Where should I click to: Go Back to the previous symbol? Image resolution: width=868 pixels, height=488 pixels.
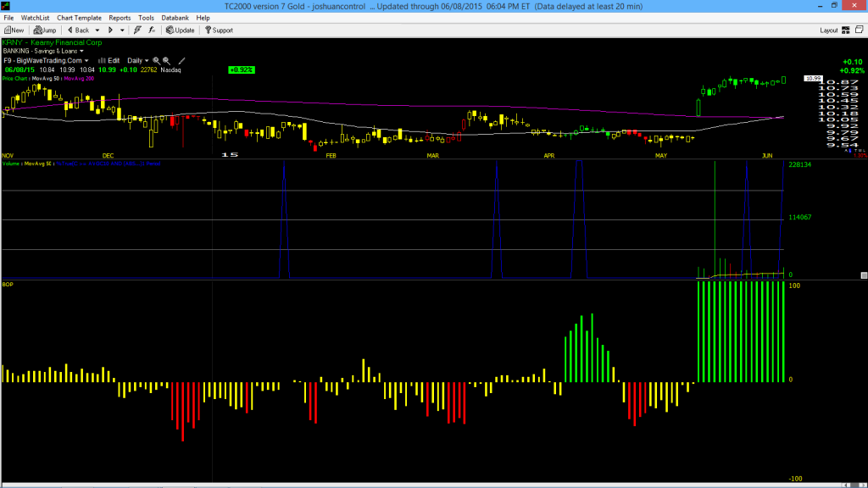pyautogui.click(x=78, y=30)
